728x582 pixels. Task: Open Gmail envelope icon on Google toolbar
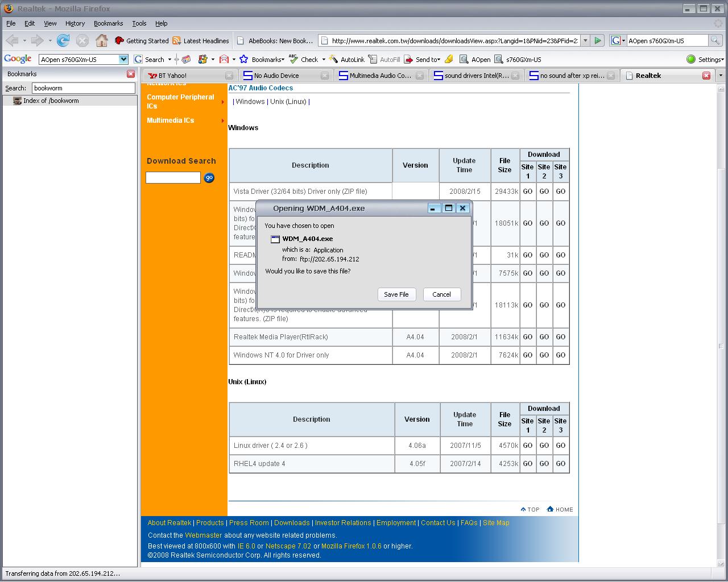click(224, 59)
